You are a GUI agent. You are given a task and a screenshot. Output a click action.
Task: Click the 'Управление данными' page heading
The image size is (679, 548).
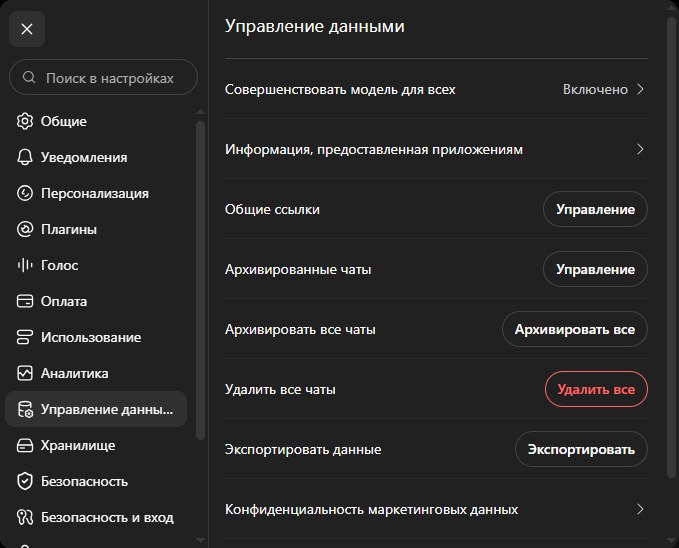coord(314,26)
